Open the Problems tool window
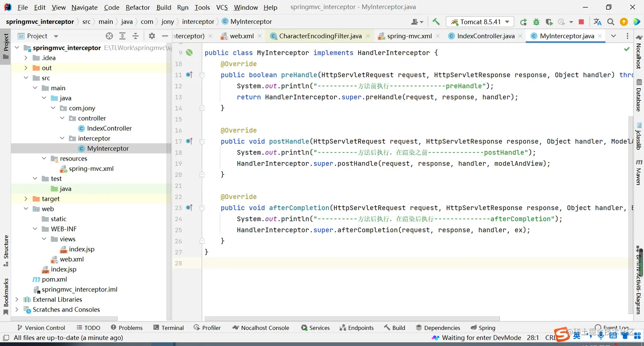This screenshot has width=644, height=346. [126, 328]
